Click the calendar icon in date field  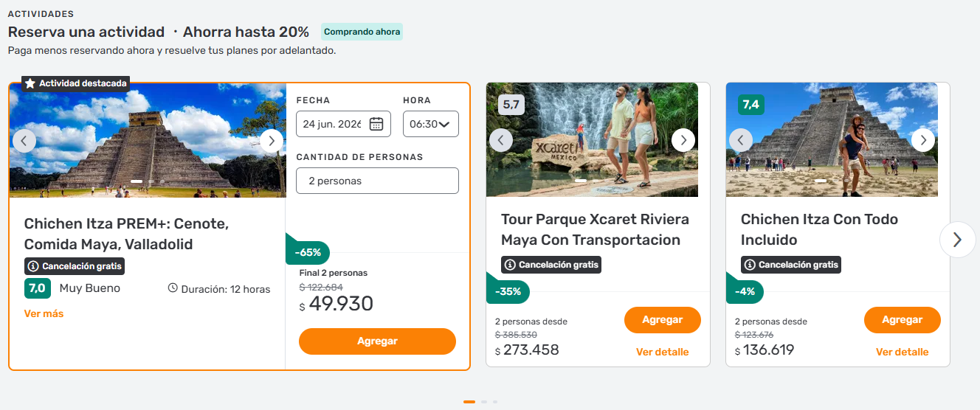click(x=376, y=124)
